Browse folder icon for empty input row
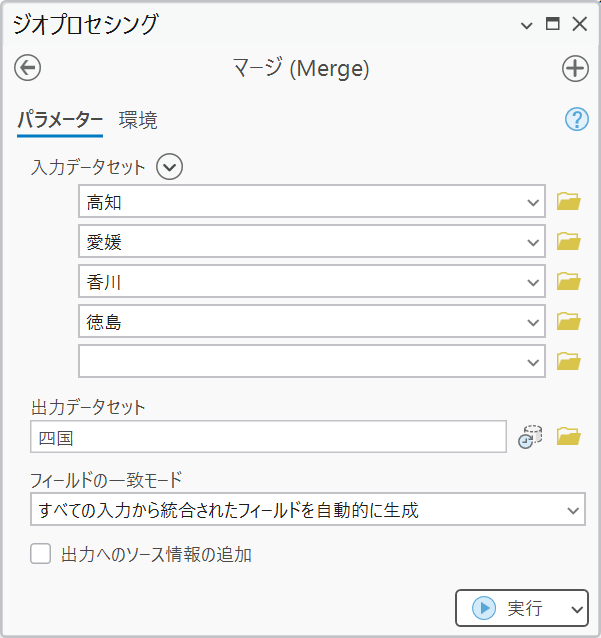 (x=569, y=361)
